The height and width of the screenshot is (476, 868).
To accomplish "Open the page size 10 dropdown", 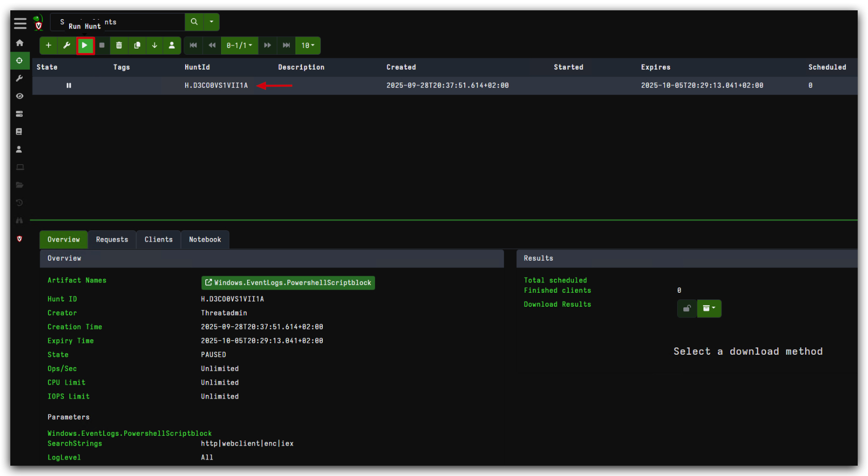I will point(308,45).
